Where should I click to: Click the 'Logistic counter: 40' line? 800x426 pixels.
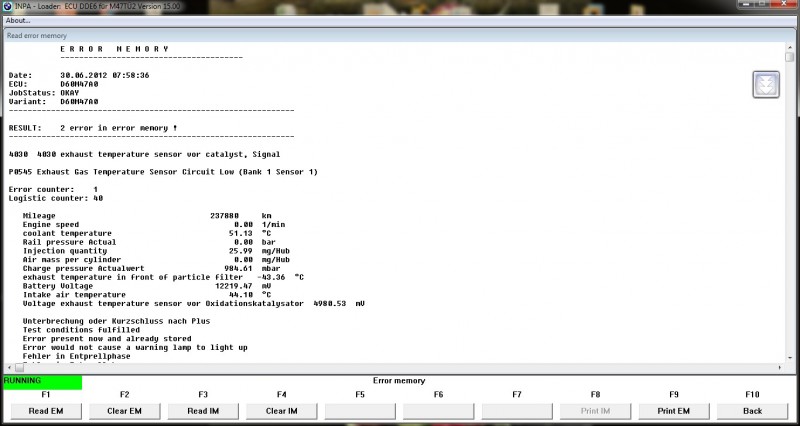point(56,198)
